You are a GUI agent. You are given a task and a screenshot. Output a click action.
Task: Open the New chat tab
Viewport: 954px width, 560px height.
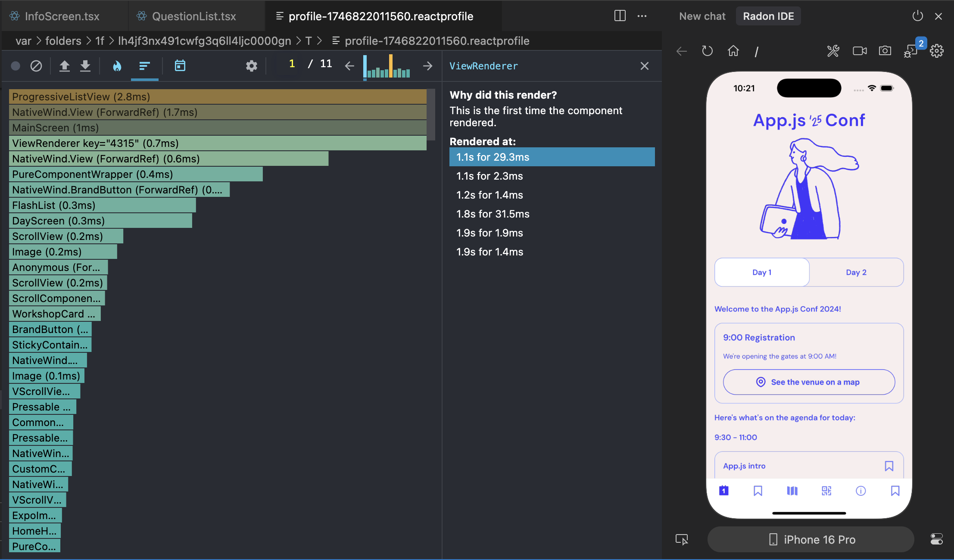702,16
